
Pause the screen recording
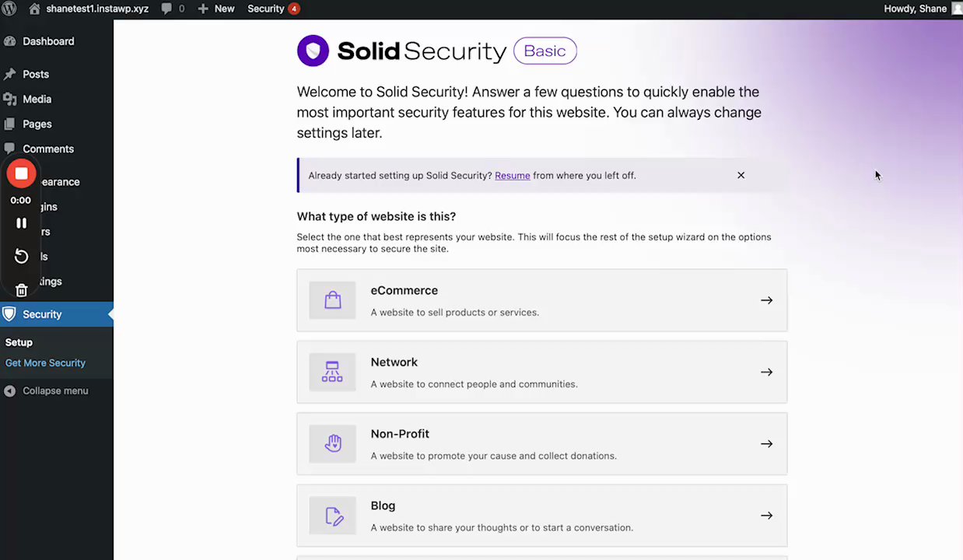(22, 223)
